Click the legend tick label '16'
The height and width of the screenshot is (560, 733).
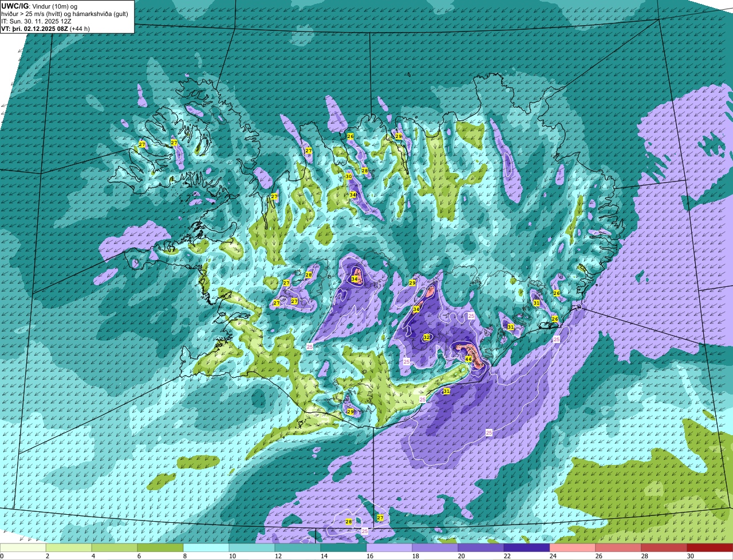click(x=370, y=556)
